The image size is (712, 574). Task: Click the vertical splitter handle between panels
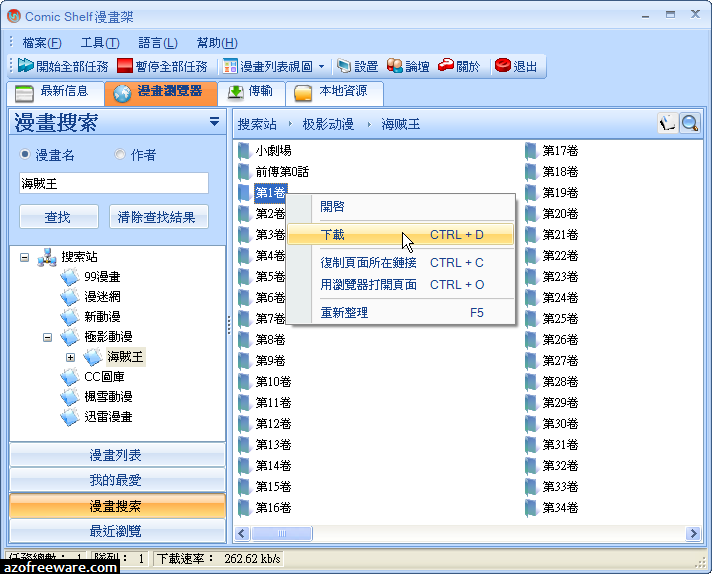[229, 325]
